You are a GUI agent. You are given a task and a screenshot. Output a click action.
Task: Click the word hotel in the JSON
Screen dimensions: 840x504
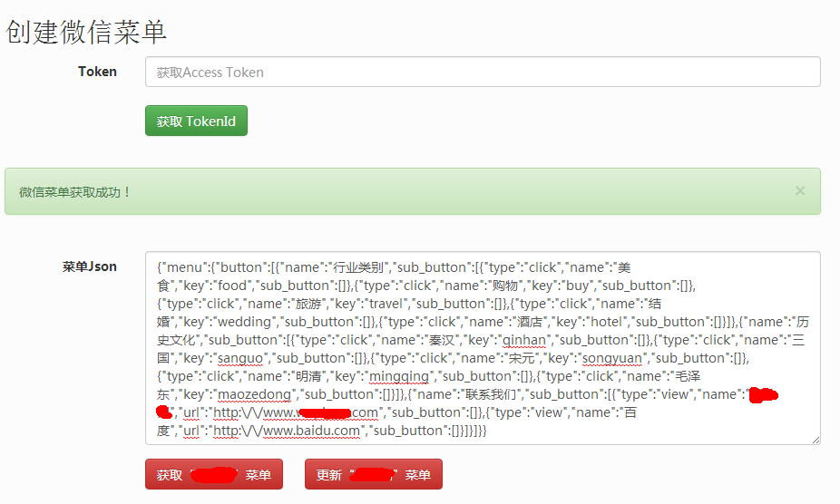[606, 322]
